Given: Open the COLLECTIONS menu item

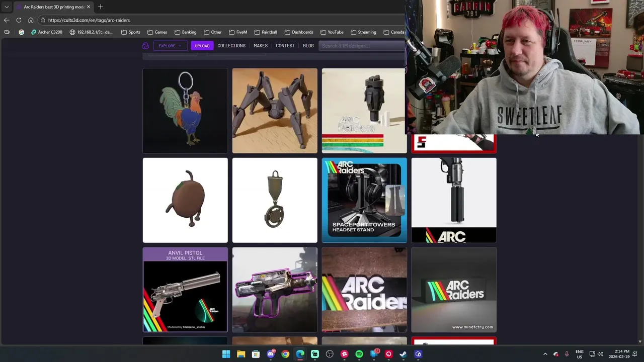Looking at the screenshot, I should 231,46.
